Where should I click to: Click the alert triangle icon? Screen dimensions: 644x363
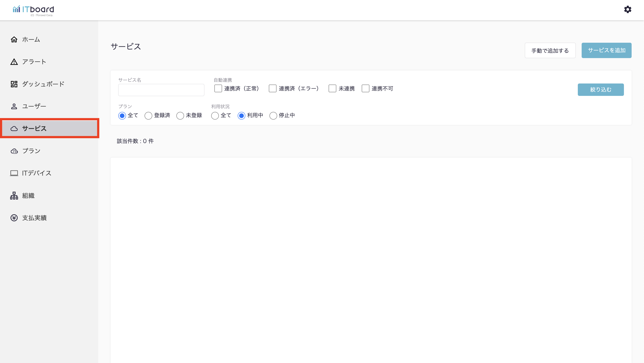tap(14, 62)
